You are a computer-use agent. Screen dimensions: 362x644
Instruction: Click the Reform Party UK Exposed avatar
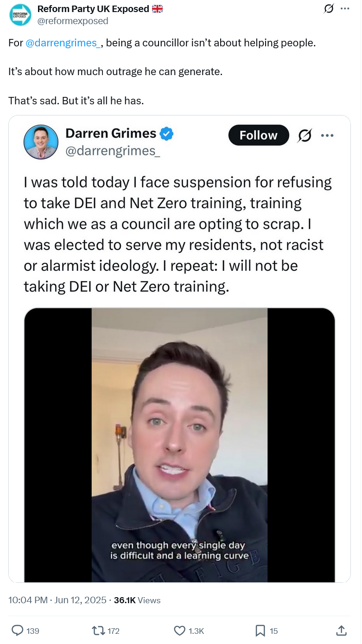[20, 14]
